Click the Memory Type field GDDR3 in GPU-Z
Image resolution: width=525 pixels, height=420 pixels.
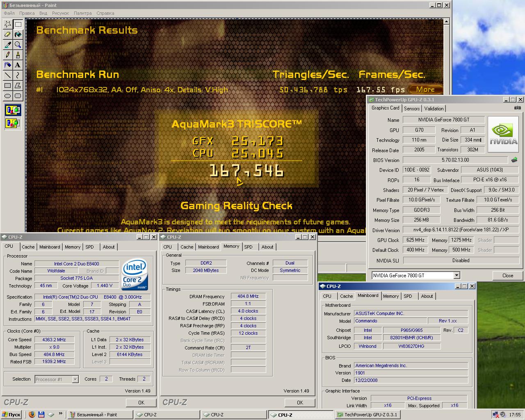421,210
